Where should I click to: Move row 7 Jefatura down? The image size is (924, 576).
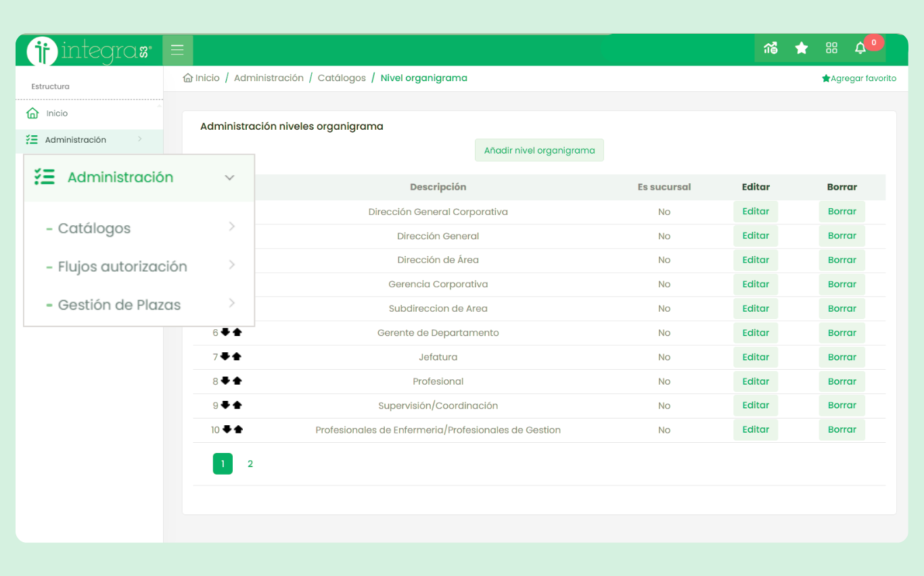(x=226, y=357)
